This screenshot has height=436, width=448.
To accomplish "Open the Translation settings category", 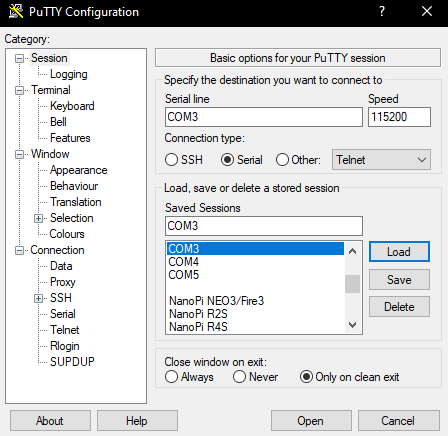I will pyautogui.click(x=76, y=202).
